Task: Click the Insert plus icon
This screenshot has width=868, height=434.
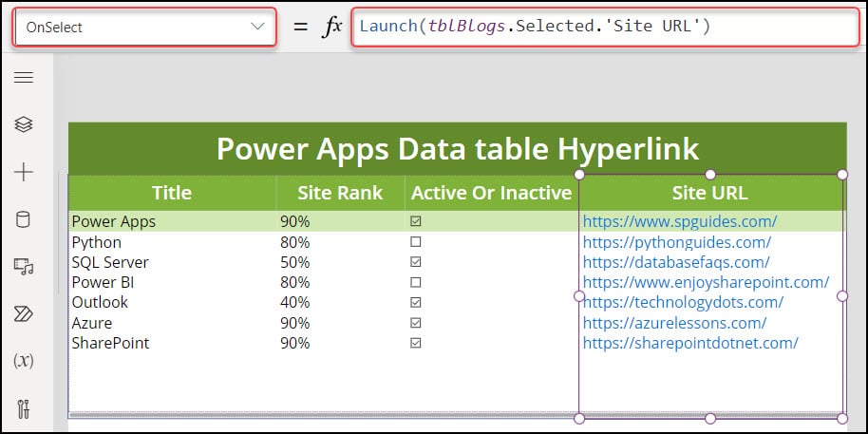Action: 24,173
